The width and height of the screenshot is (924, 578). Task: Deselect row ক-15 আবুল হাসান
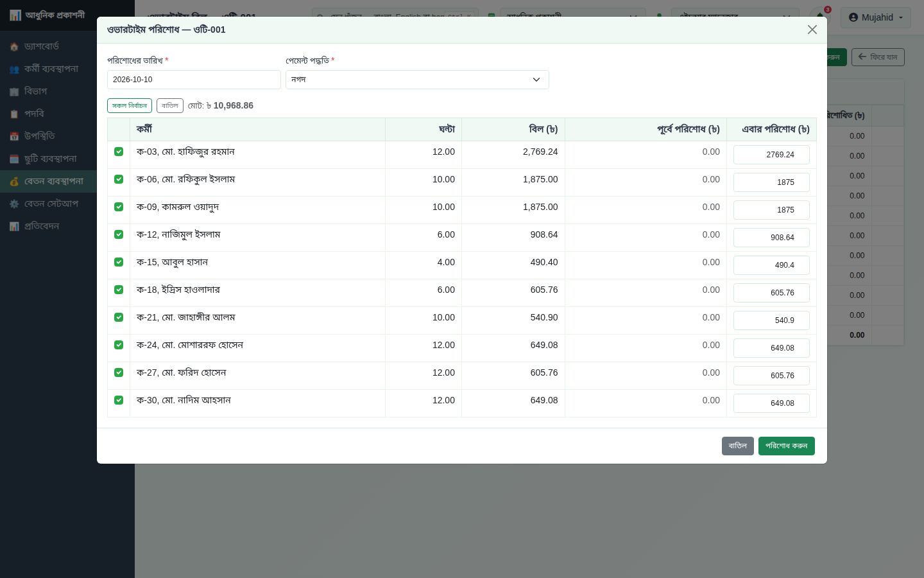(119, 262)
